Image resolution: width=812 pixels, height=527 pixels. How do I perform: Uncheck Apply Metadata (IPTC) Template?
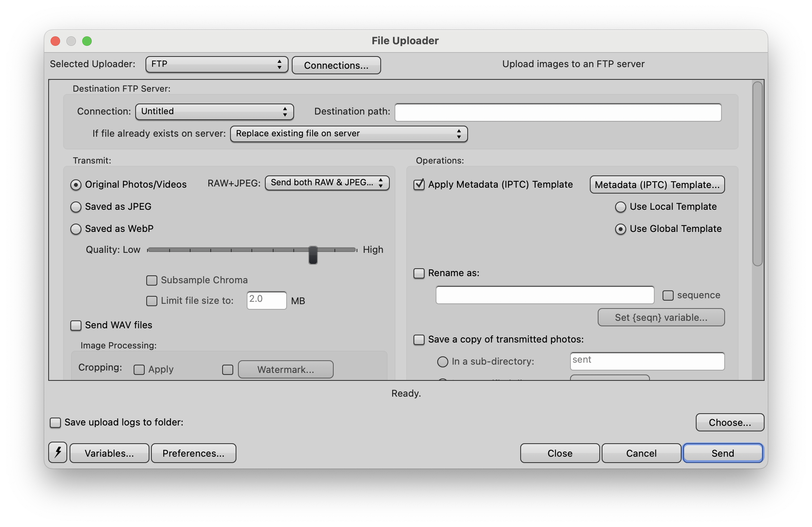(x=419, y=184)
